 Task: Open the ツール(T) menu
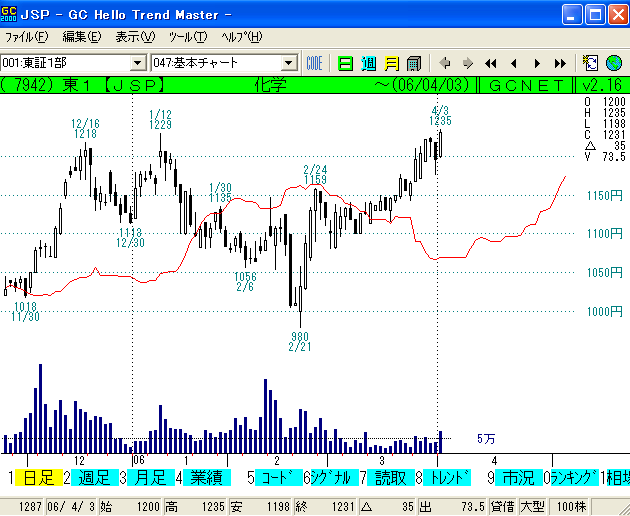(187, 37)
